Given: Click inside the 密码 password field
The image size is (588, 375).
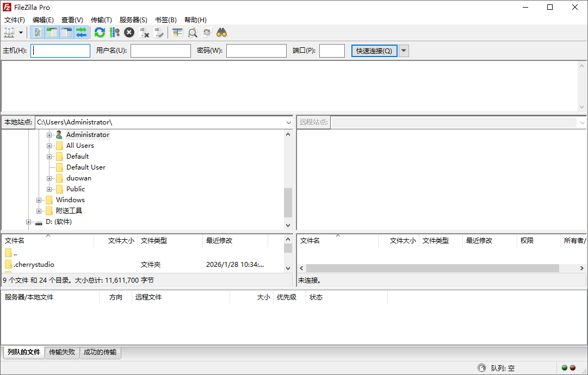Looking at the screenshot, I should (x=256, y=50).
